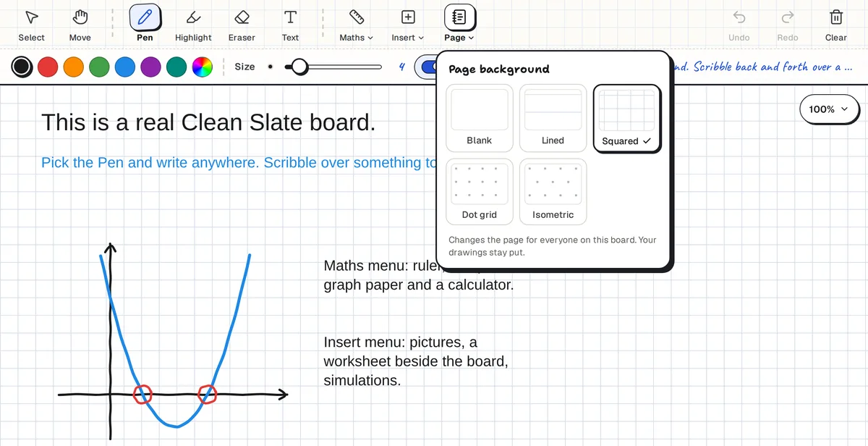Click the pen size value 4
Screen dimensions: 868x446
401,67
